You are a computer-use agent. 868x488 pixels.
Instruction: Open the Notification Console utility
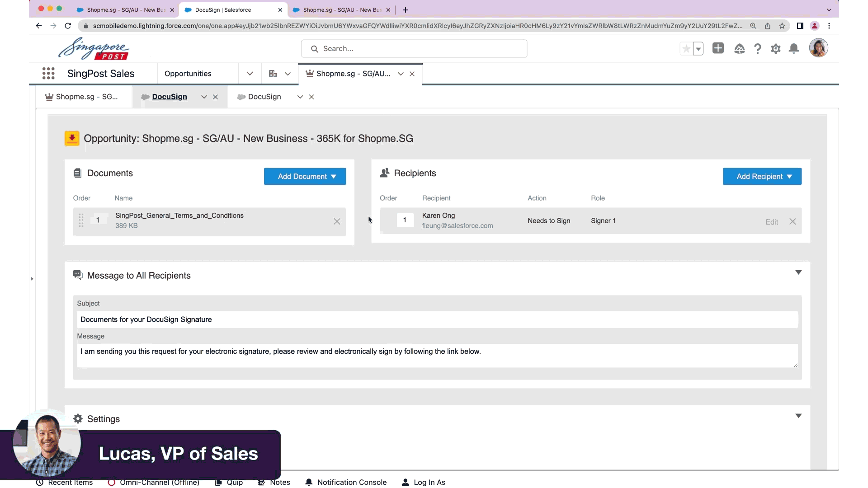coord(346,483)
